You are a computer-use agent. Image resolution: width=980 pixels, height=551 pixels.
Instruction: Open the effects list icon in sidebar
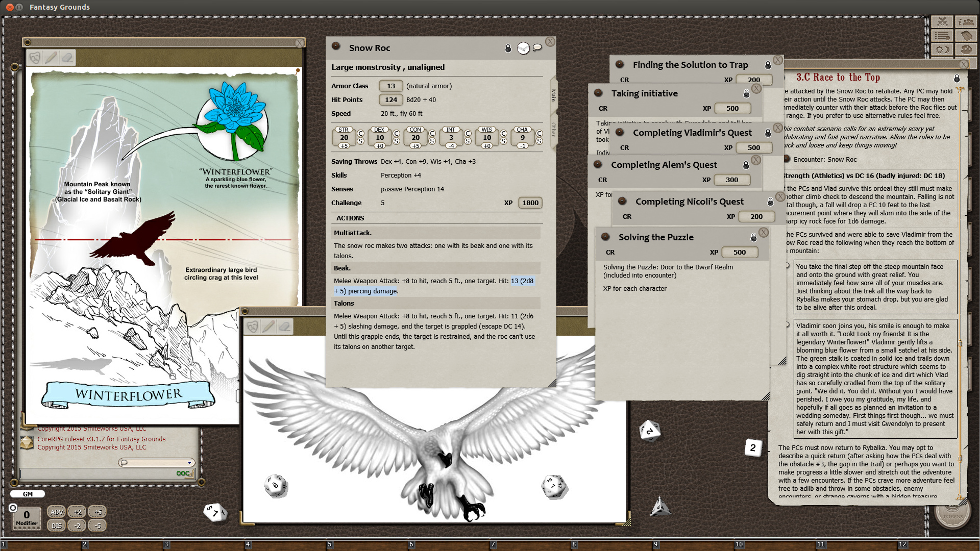tap(942, 35)
